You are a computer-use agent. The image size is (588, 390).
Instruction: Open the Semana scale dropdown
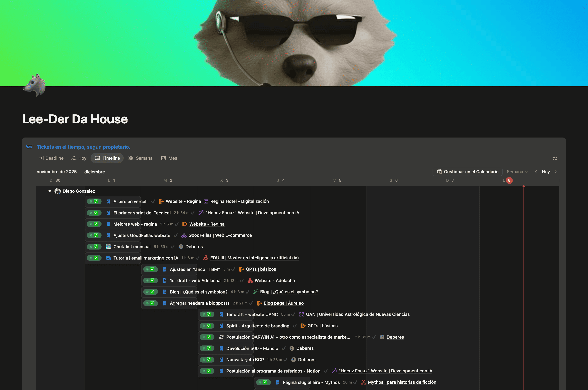coord(517,172)
